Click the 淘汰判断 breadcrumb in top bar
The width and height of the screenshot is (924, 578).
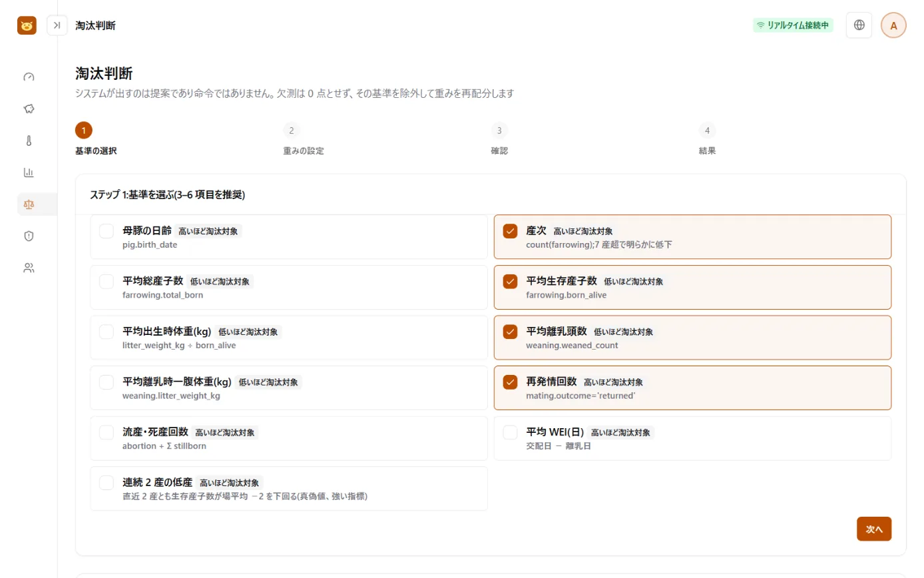96,25
